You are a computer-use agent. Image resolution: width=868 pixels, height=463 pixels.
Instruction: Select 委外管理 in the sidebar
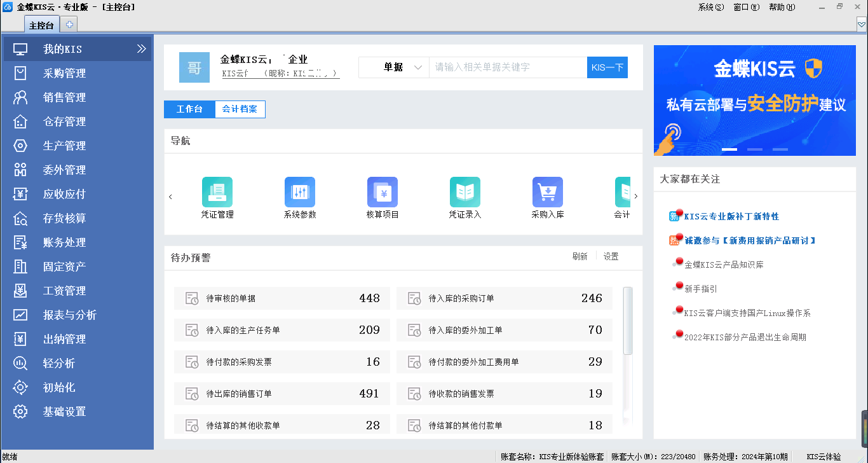77,170
